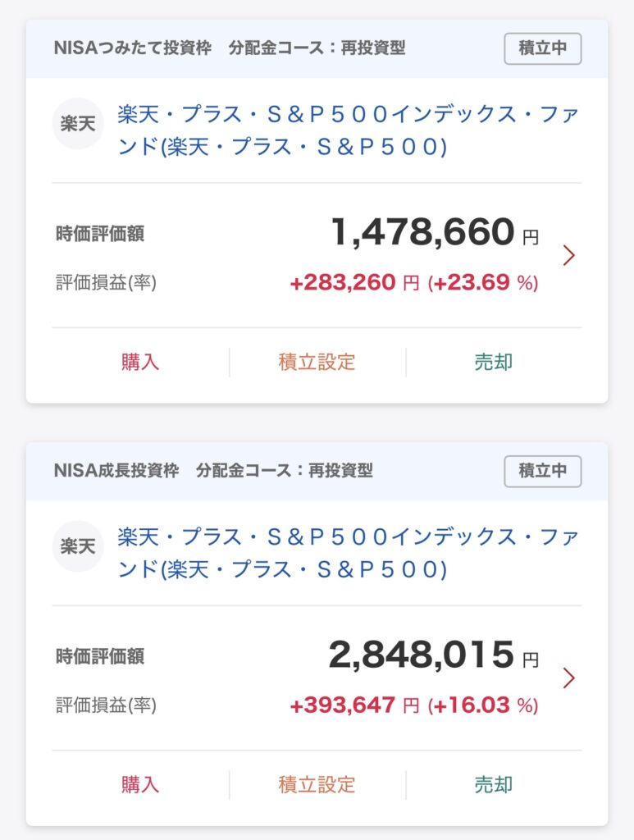Expand details arrow beside 1,478,660 円
Viewport: 634px width, 840px height.
569,255
